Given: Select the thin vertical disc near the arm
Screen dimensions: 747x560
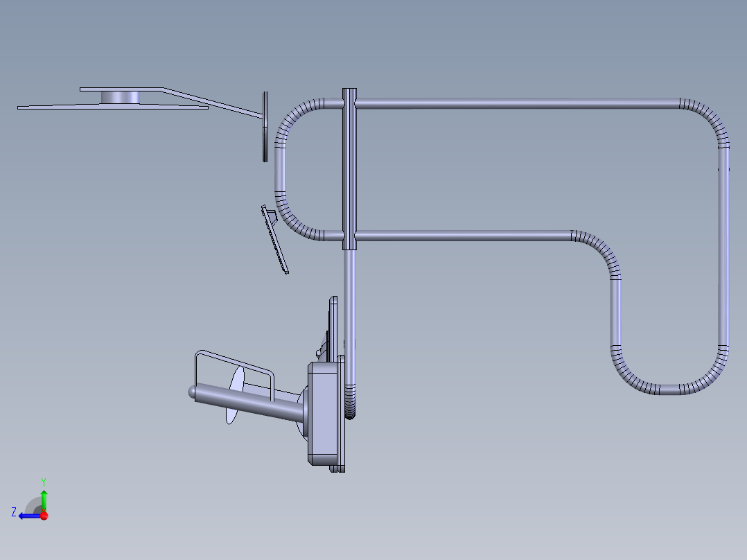Looking at the screenshot, I should click(265, 127).
